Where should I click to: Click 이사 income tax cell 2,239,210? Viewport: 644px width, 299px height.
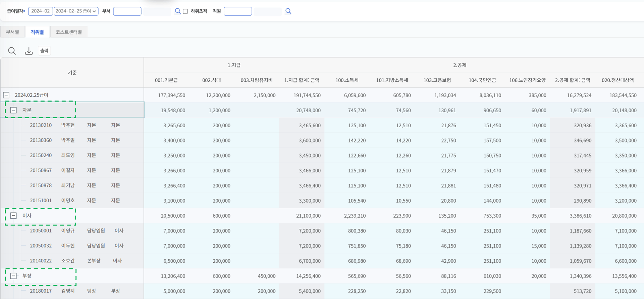click(355, 216)
